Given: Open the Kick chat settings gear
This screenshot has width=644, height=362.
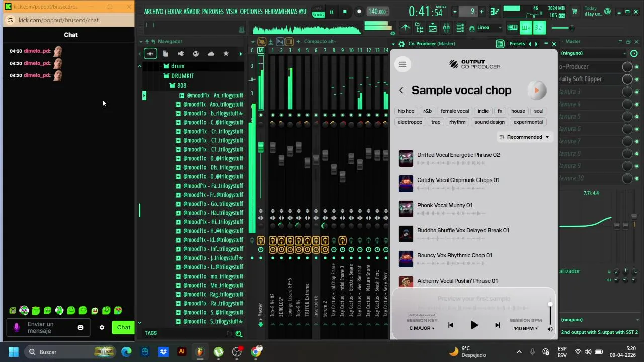Looking at the screenshot, I should pyautogui.click(x=102, y=327).
